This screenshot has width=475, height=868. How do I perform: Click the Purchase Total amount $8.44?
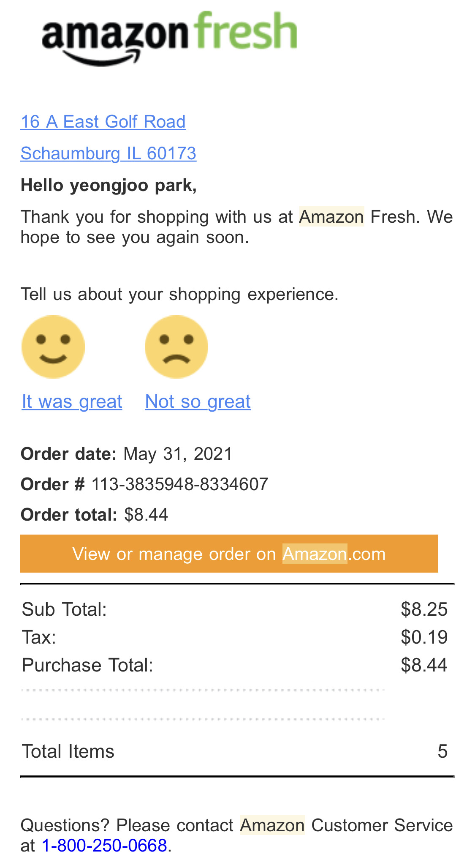pos(424,665)
